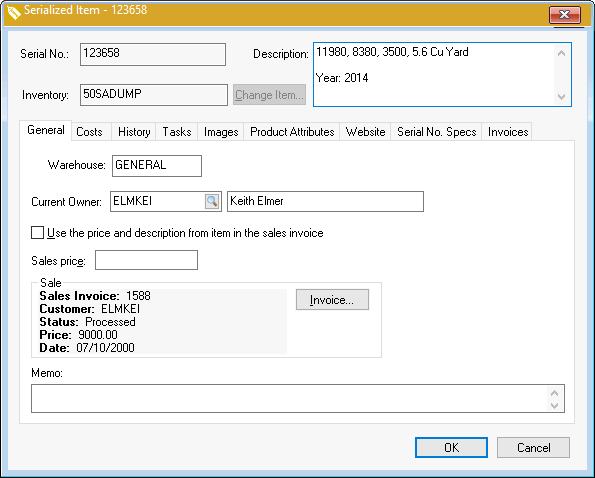Click the Cancel button

[533, 448]
